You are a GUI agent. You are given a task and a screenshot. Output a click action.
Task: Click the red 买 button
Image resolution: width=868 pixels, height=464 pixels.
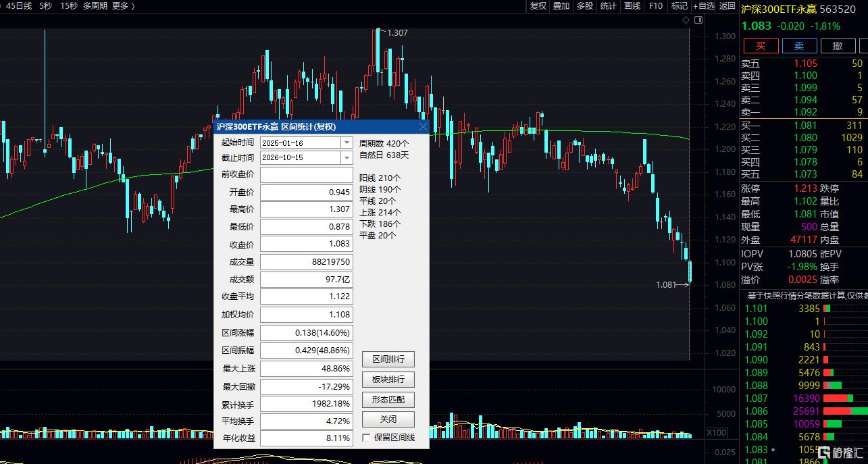(x=761, y=46)
